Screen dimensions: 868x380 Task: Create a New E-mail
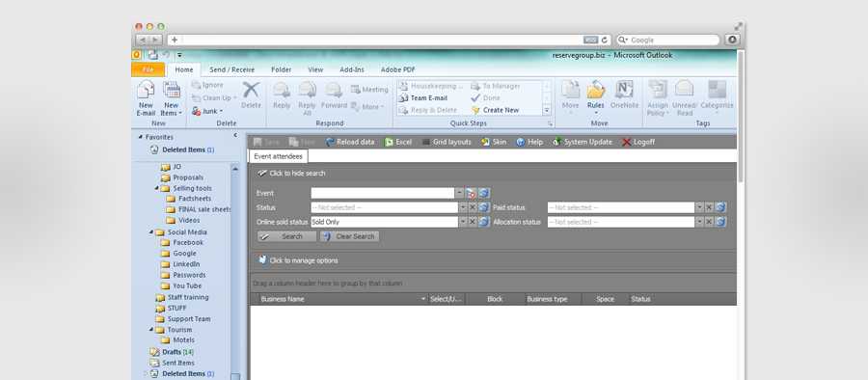pos(146,98)
